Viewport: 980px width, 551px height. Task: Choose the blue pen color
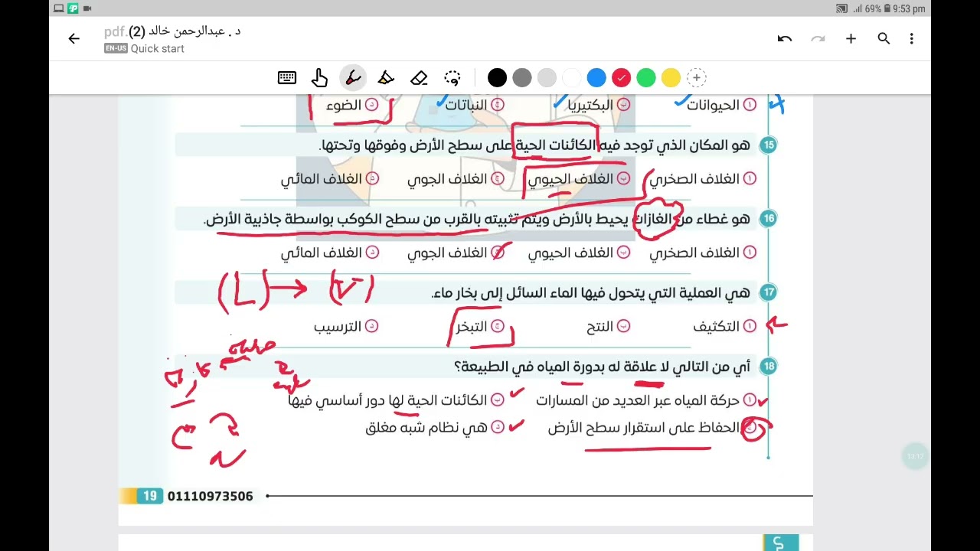(x=596, y=77)
